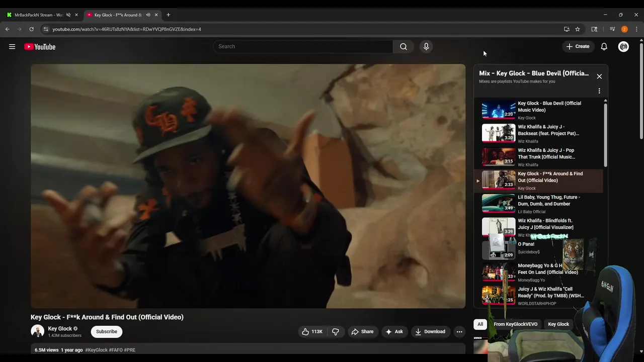644x362 pixels.
Task: Click the video player to pause
Action: point(248,186)
